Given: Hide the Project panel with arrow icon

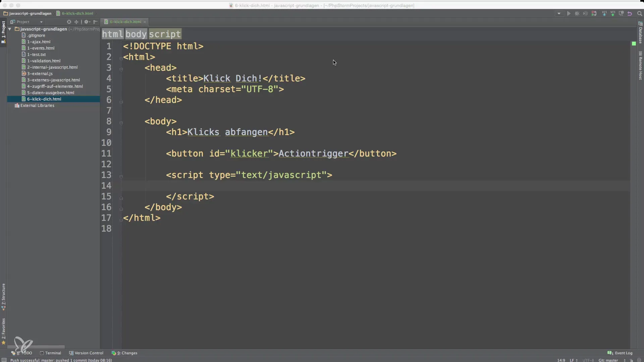Looking at the screenshot, I should [96, 22].
